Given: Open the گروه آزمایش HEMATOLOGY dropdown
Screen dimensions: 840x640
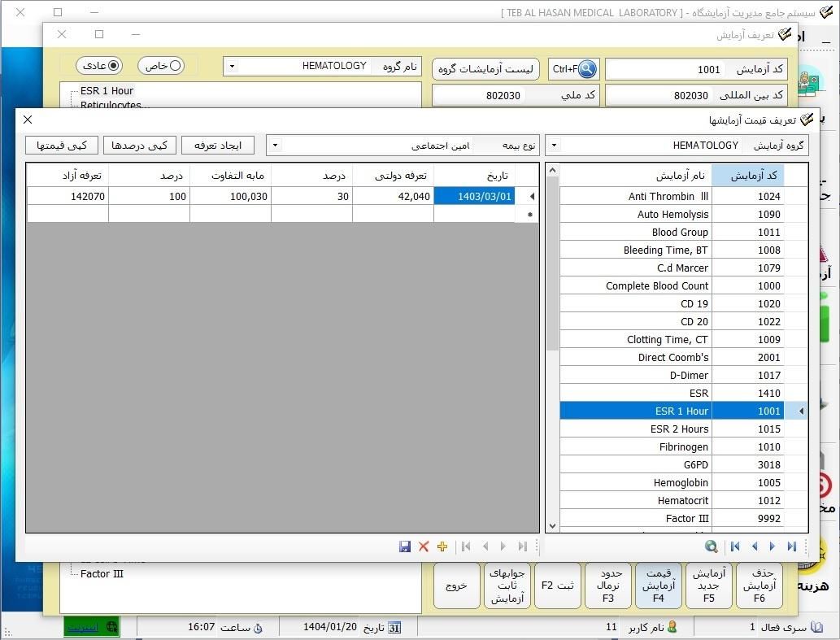Looking at the screenshot, I should click(x=554, y=145).
